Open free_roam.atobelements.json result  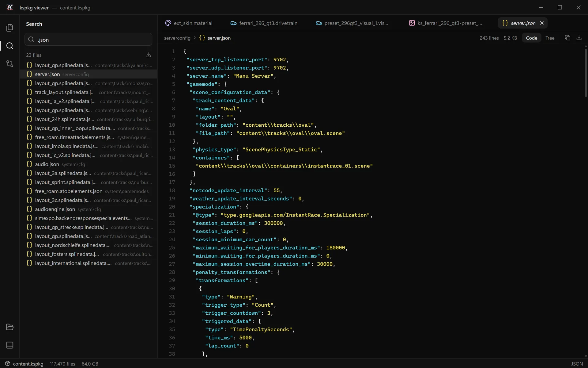click(88, 191)
